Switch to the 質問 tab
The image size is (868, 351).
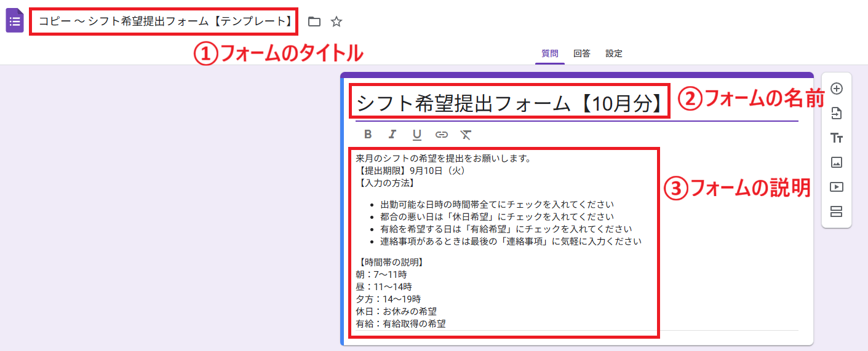(x=549, y=53)
